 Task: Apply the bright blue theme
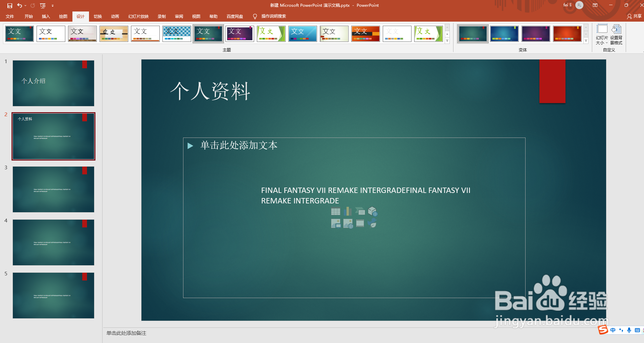click(303, 34)
